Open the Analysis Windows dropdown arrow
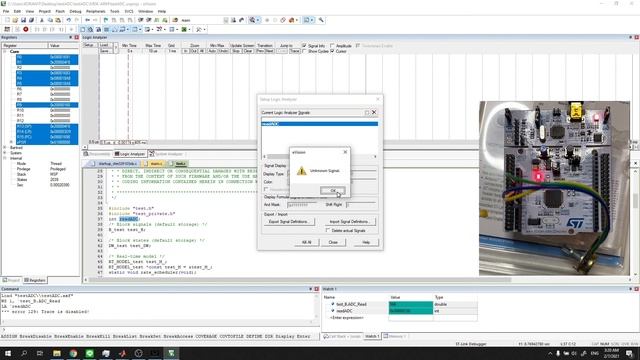640x360 pixels. [x=164, y=29]
